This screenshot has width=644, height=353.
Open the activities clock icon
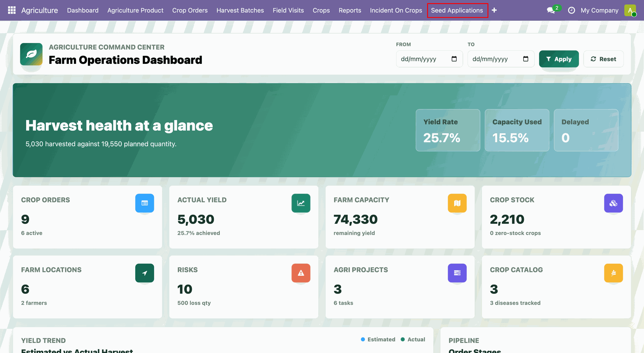coord(572,10)
